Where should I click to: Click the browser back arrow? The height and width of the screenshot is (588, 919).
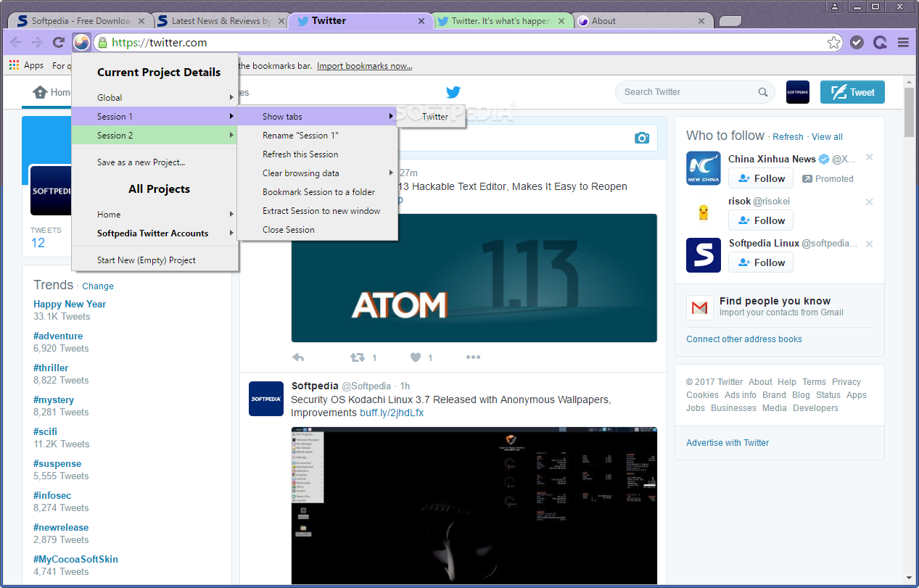[16, 43]
